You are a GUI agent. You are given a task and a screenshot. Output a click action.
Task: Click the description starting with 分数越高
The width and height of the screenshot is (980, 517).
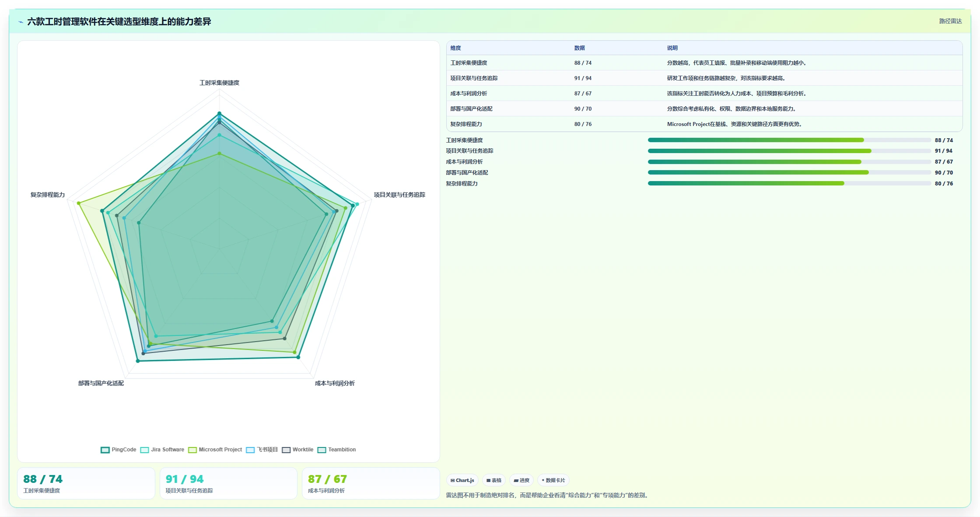pyautogui.click(x=737, y=63)
